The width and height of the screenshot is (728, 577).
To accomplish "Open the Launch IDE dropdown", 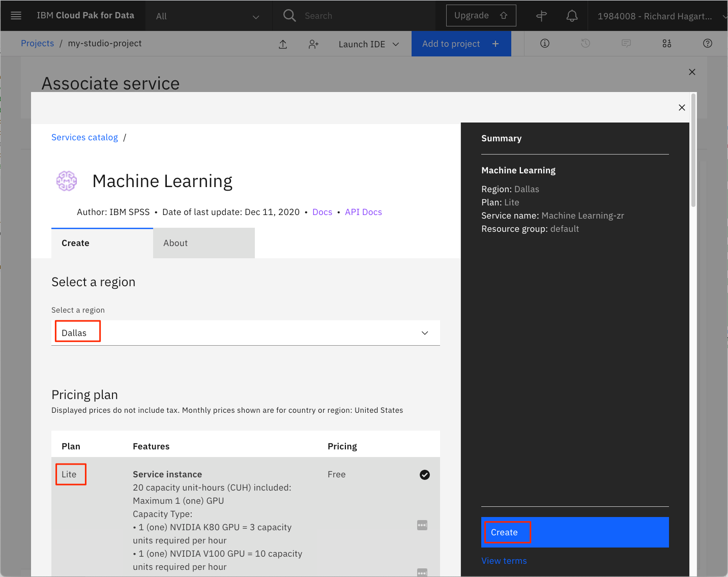I will pos(368,44).
